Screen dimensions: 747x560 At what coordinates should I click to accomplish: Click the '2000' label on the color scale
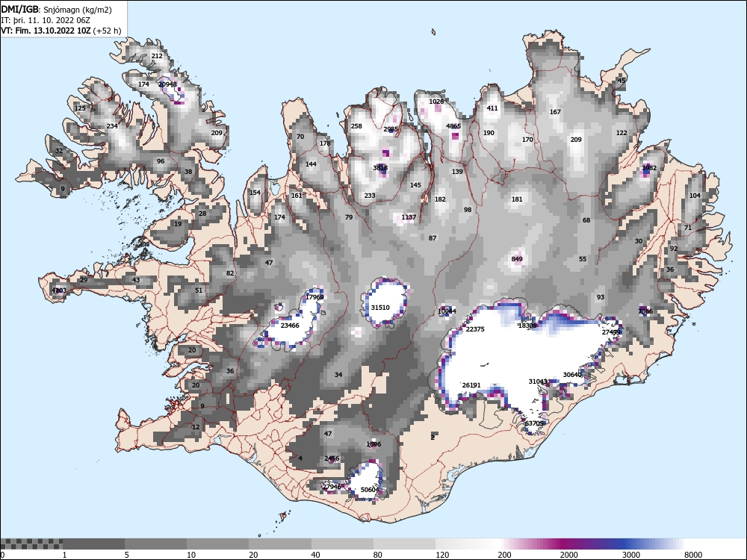[568, 555]
